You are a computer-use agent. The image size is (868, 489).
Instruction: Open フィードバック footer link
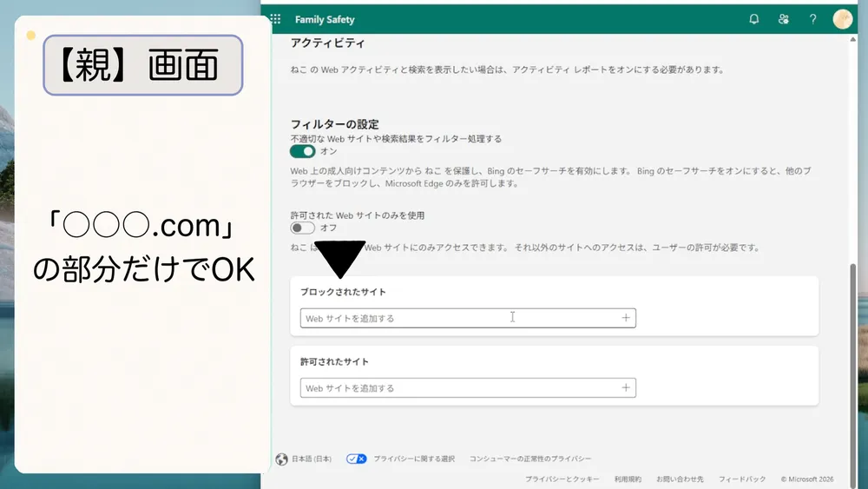coord(742,479)
